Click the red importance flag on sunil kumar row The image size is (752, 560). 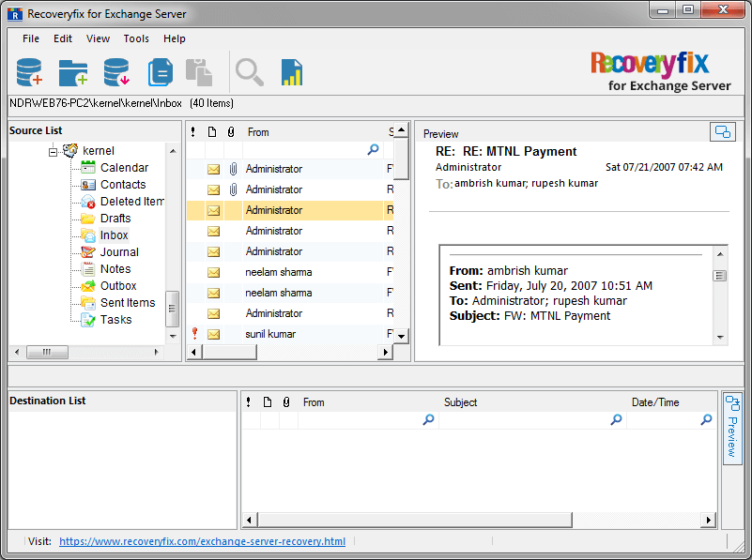(x=194, y=333)
